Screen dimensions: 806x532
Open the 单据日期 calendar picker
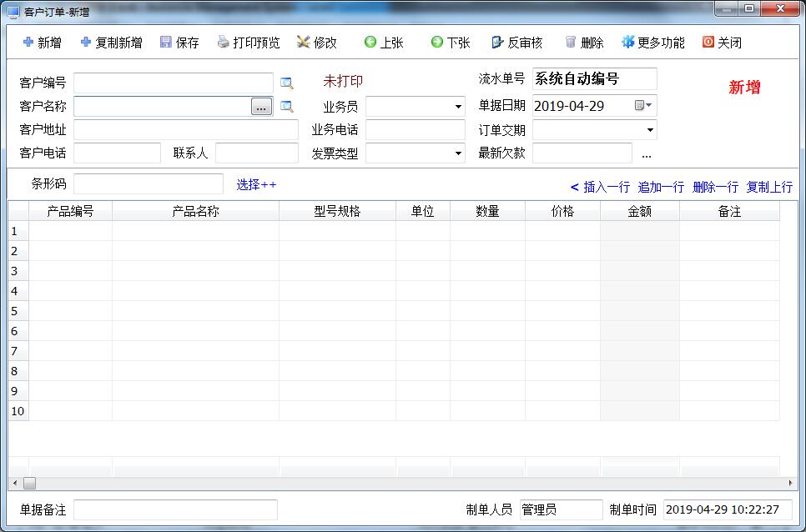(x=643, y=106)
